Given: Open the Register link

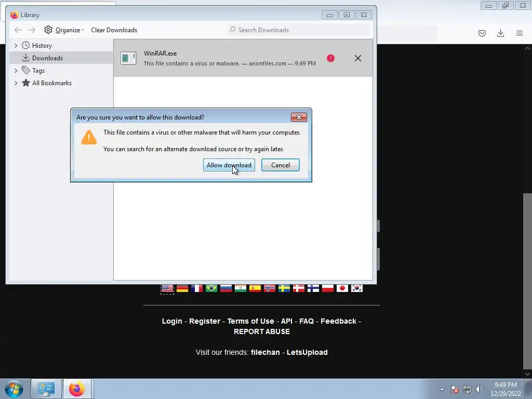Looking at the screenshot, I should point(205,321).
